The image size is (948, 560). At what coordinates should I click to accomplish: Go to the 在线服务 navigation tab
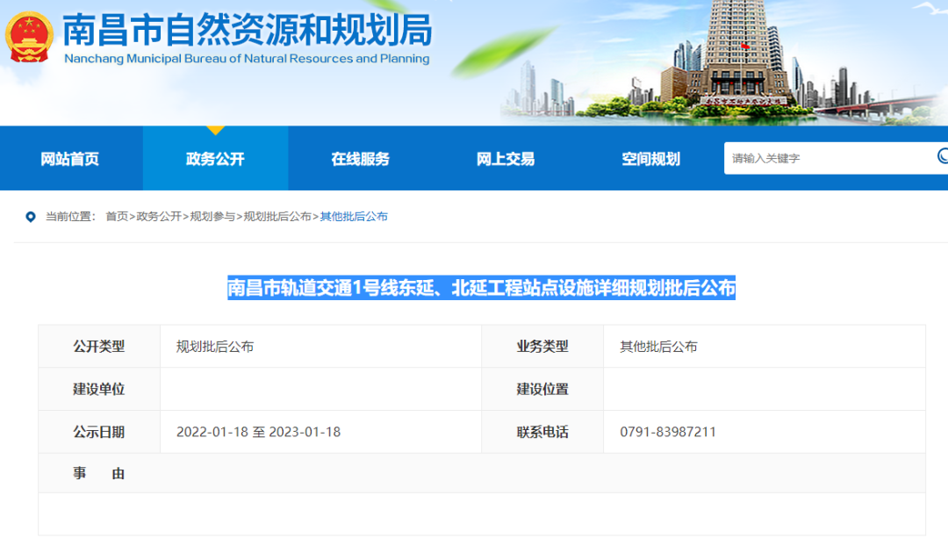click(x=360, y=159)
